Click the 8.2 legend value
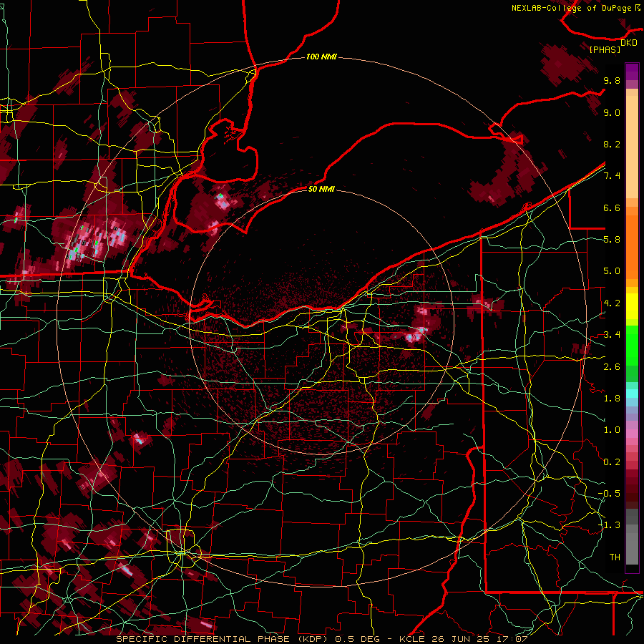644x644 pixels. 612,144
